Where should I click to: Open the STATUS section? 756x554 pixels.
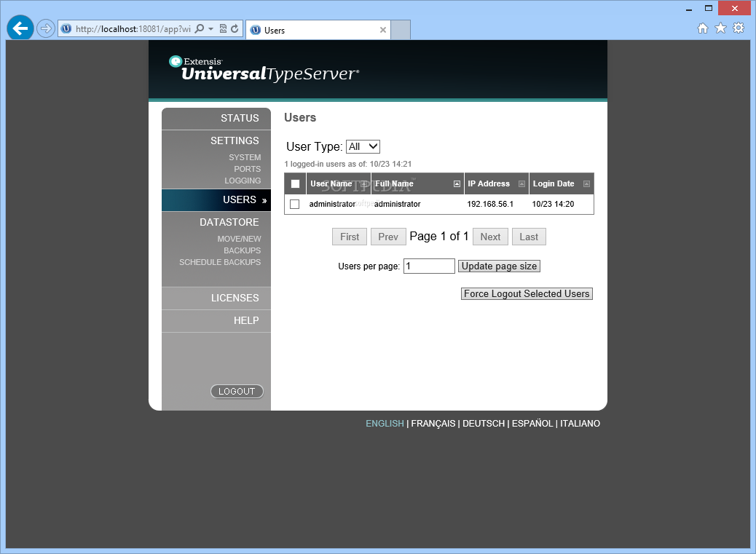click(240, 118)
